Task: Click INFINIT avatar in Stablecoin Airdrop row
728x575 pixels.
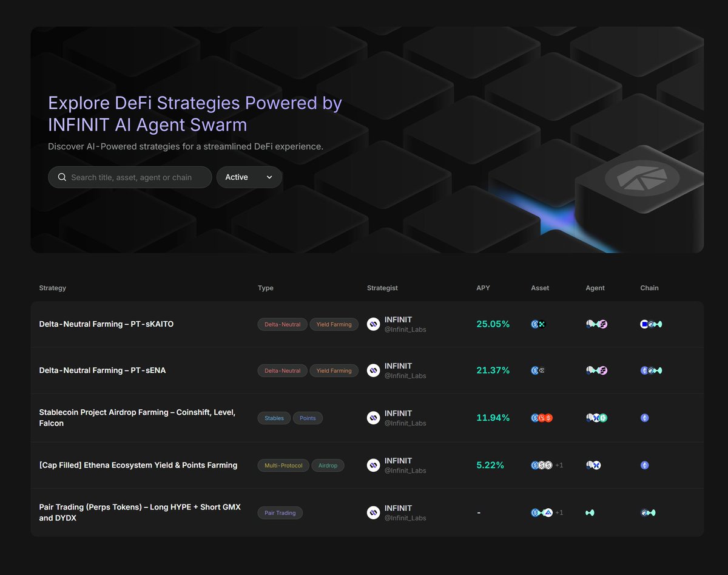Action: (x=374, y=418)
